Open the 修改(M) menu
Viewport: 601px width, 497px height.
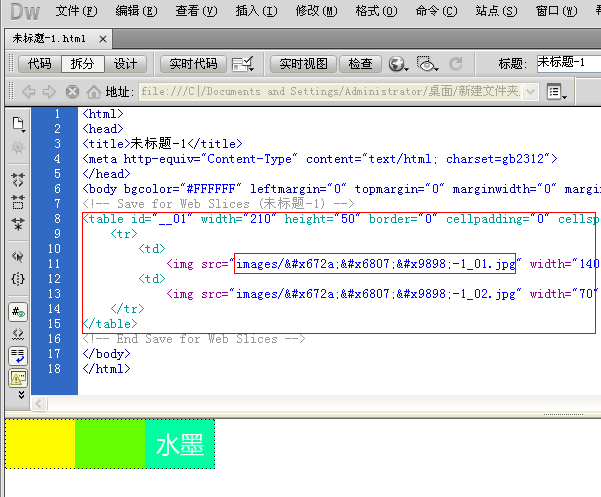pyautogui.click(x=316, y=11)
